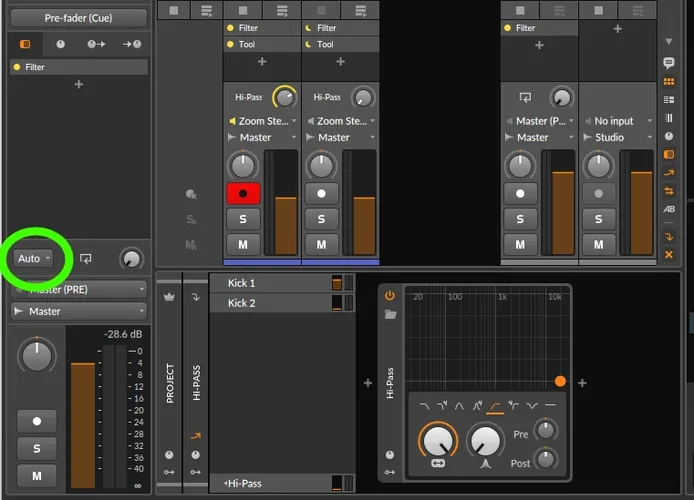Select the clock icon tab in inspector

(x=60, y=45)
